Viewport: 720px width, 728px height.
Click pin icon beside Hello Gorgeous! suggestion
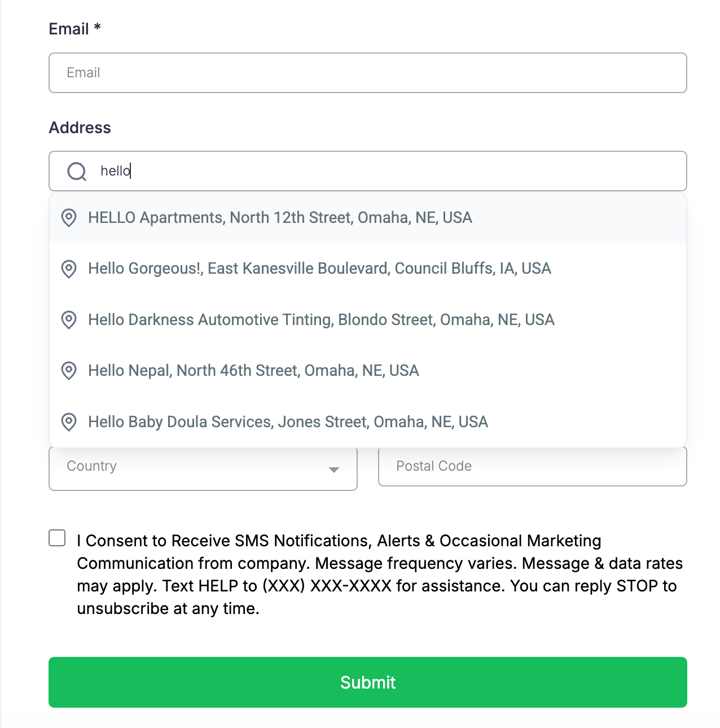pos(69,269)
